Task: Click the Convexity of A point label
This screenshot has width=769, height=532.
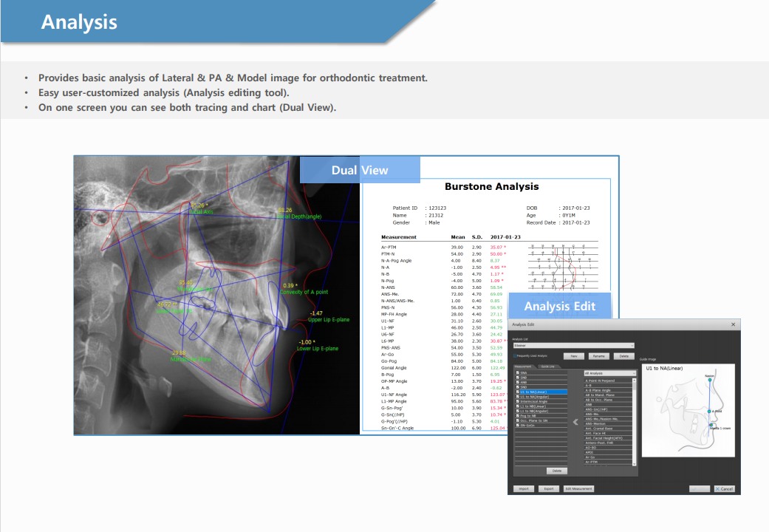Action: click(304, 292)
